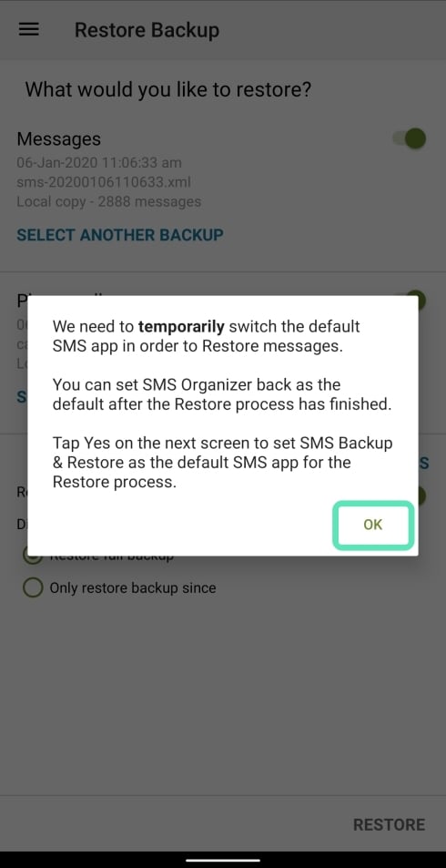This screenshot has width=446, height=868.
Task: Click the 'What would you like to restore?' heading
Action: 168,89
